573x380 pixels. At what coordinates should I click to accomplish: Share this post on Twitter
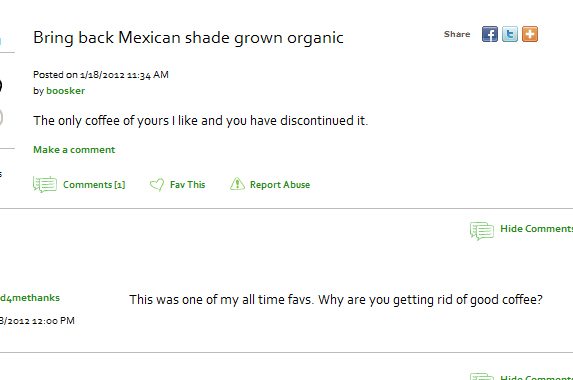[510, 34]
